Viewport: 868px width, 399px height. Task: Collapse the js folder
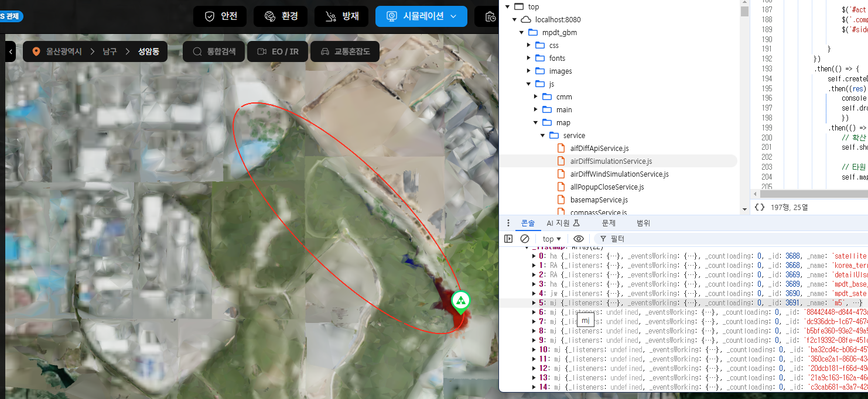pos(529,84)
